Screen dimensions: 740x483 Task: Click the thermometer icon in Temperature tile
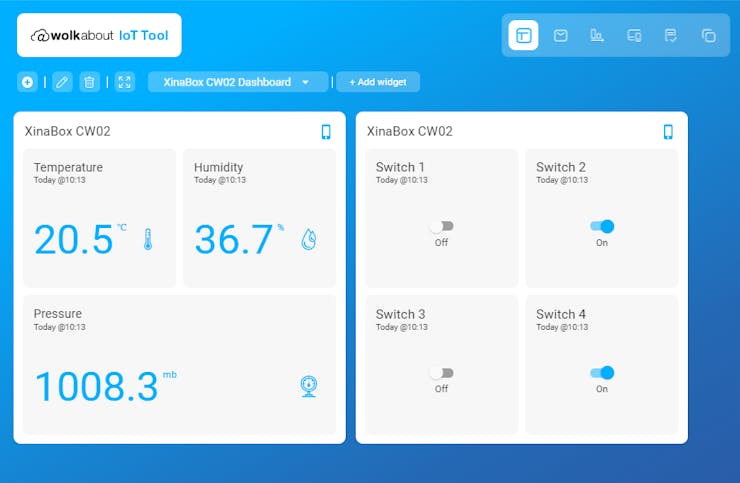pos(148,239)
